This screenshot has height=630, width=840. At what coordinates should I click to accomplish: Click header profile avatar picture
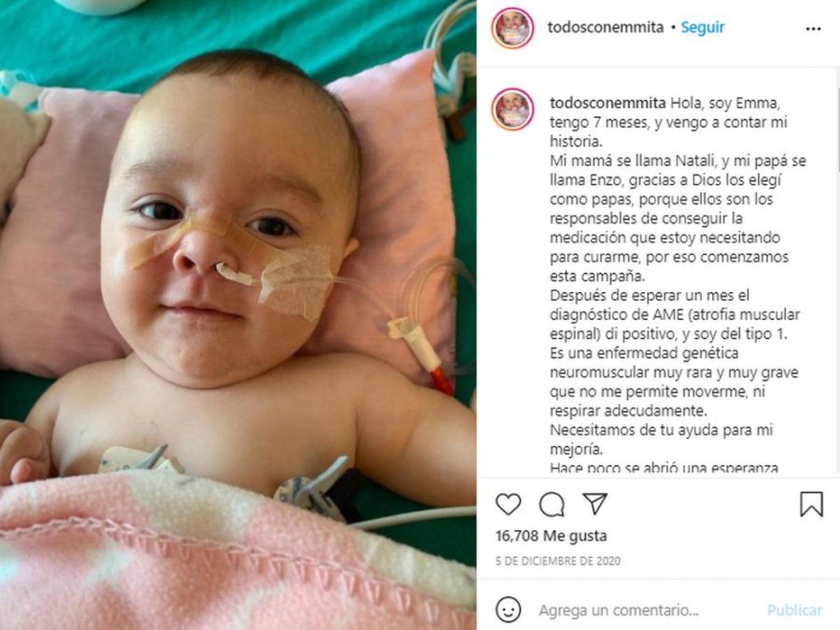[x=512, y=29]
